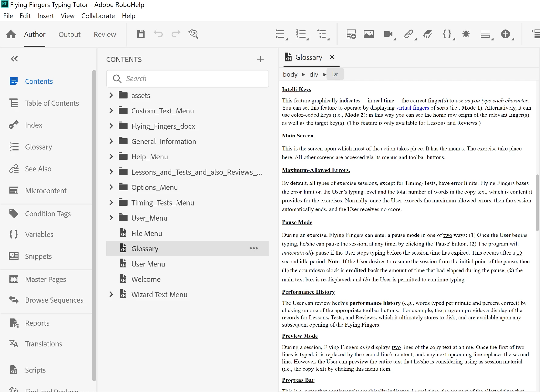
Task: Expand the Lessons_and_Tests folder
Action: [111, 172]
